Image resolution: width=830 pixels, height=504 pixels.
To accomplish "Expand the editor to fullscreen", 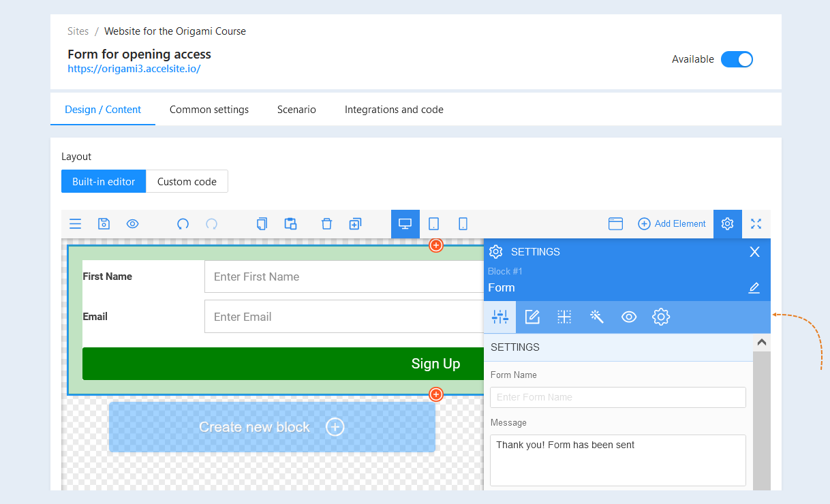I will coord(756,224).
